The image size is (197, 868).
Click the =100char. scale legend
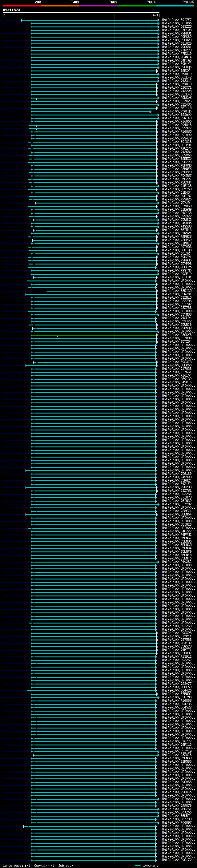pyautogui.click(x=147, y=866)
